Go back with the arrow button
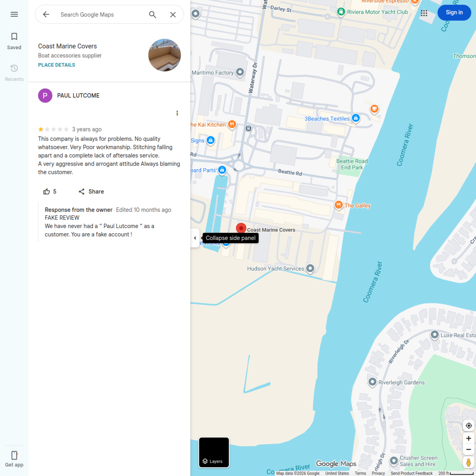This screenshot has height=476, width=476. 46,14
